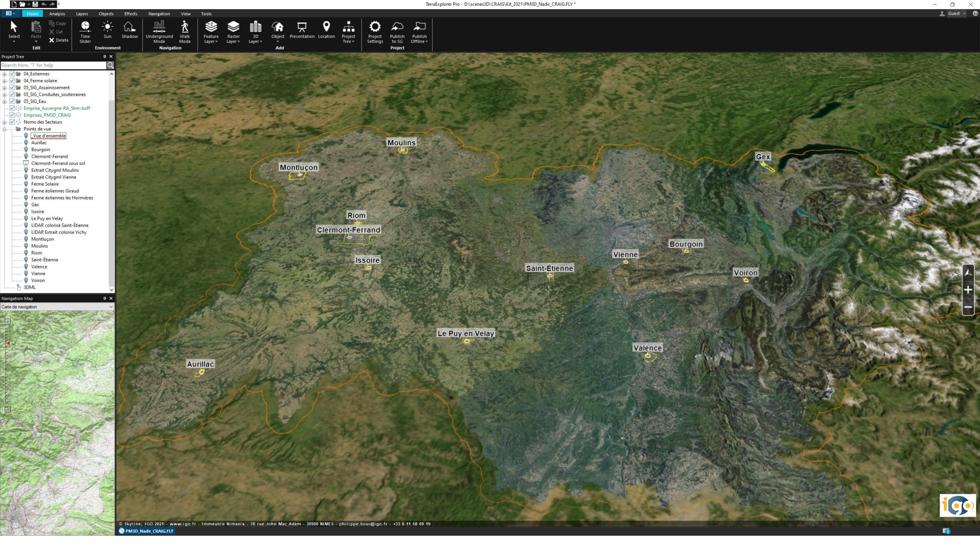Viewport: 980px width, 551px height.
Task: Click the Delete button
Action: click(59, 40)
